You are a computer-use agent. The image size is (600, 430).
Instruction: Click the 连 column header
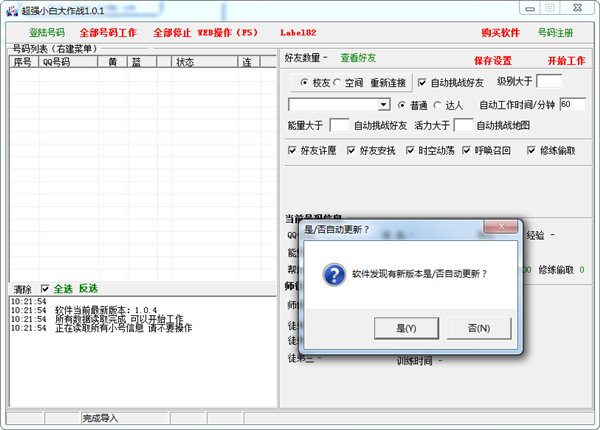click(249, 62)
